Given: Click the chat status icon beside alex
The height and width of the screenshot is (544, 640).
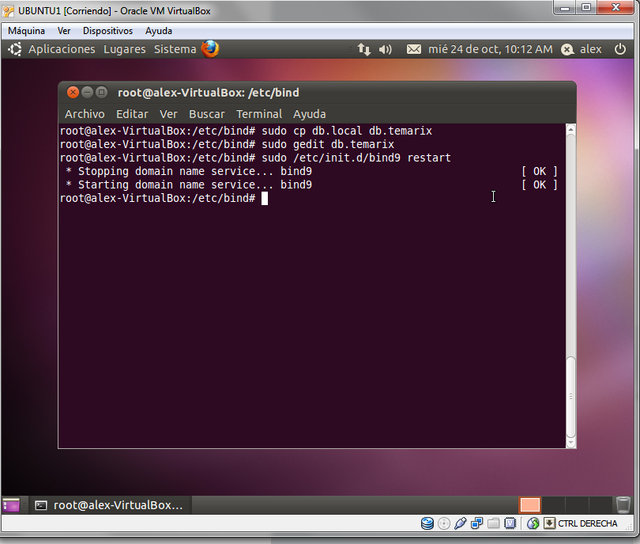Looking at the screenshot, I should coord(567,49).
